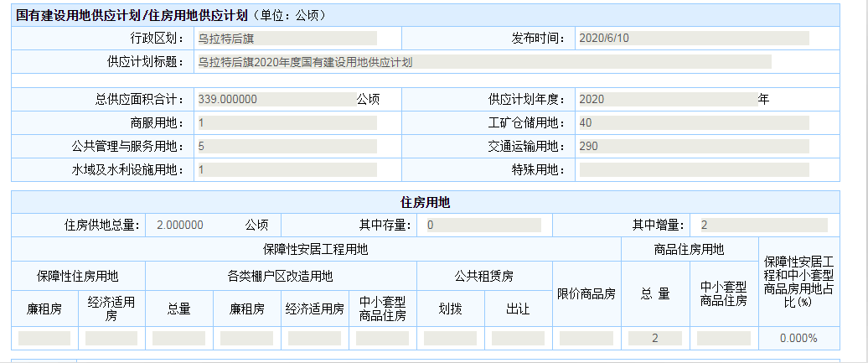Focus the 公共管理与服务用地 field

coord(286,147)
